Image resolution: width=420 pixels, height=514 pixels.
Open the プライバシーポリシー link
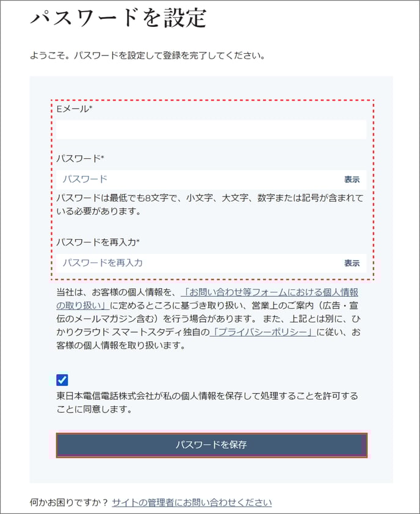[x=262, y=332]
